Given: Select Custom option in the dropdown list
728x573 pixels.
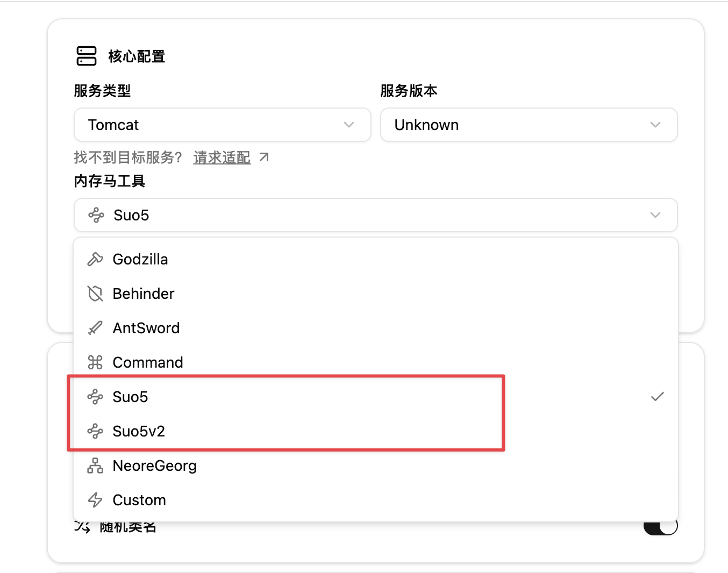Looking at the screenshot, I should click(139, 500).
